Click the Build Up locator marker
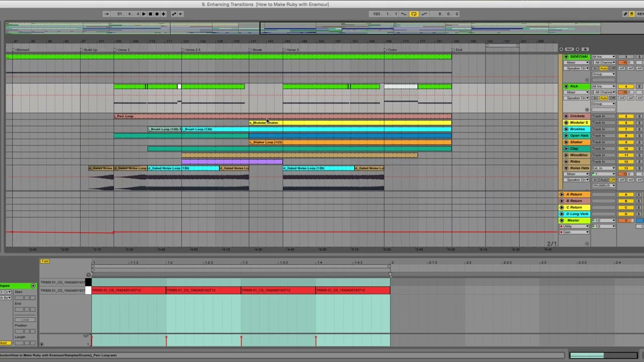The image size is (644, 362). (x=90, y=50)
